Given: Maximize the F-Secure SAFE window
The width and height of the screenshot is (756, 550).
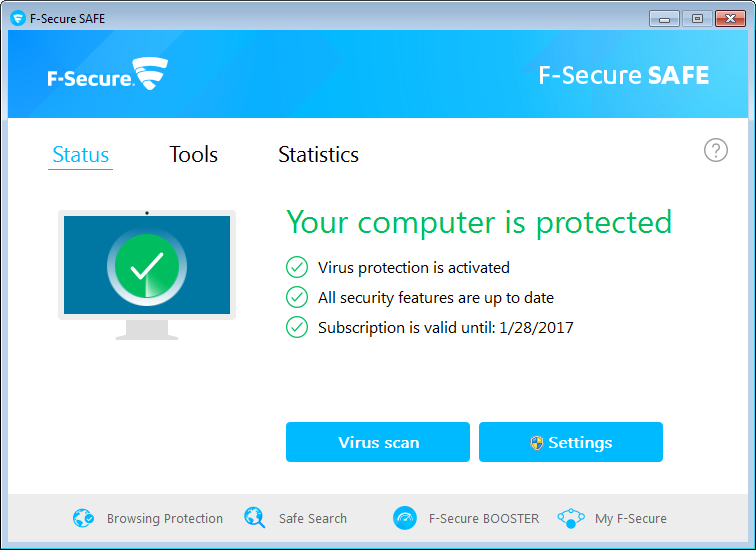Looking at the screenshot, I should pos(697,18).
